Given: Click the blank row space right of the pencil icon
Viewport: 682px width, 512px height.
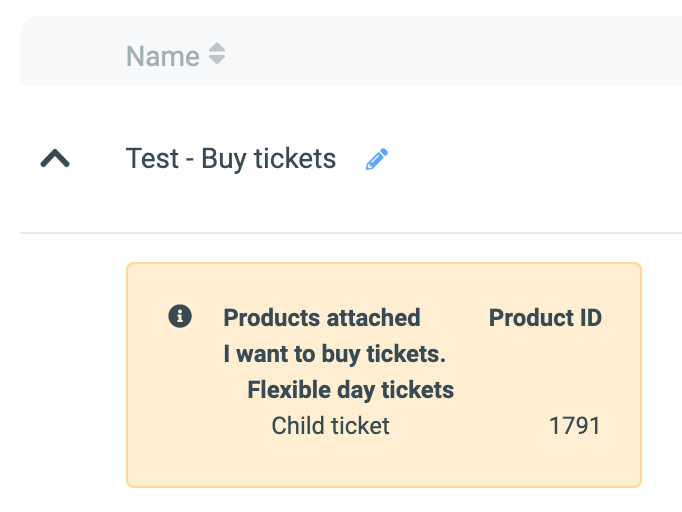Looking at the screenshot, I should pos(530,159).
